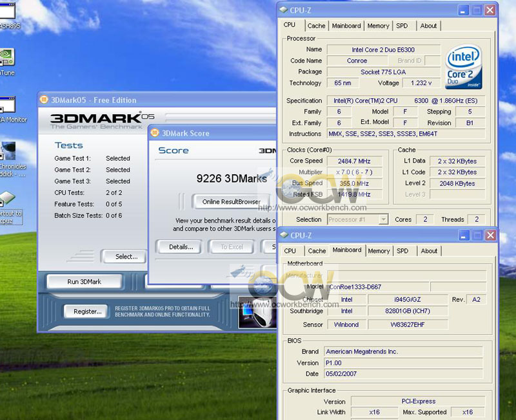The width and height of the screenshot is (516, 420).
Task: Click the BIOS Version P1.00 field
Action: coord(404,363)
